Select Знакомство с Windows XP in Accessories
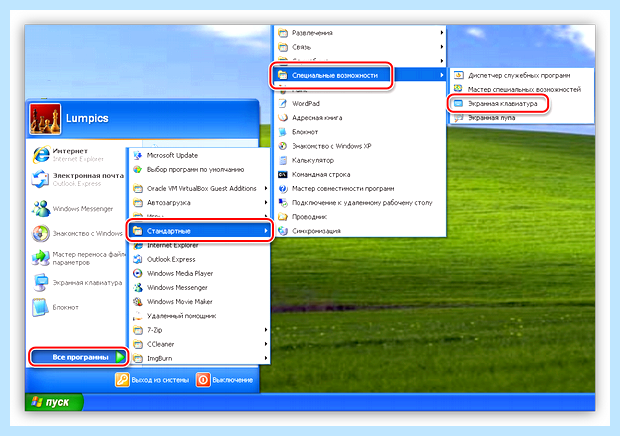This screenshot has height=436, width=620. (360, 146)
